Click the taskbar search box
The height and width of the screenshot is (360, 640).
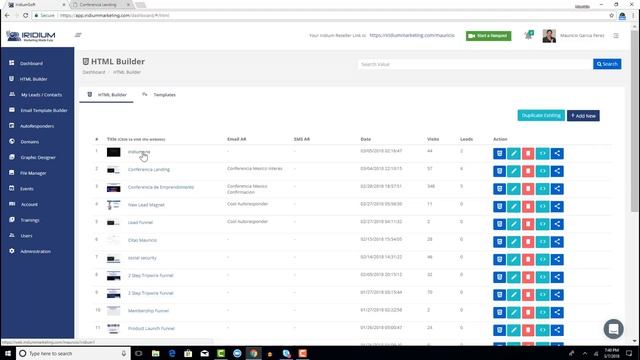pyautogui.click(x=73, y=353)
